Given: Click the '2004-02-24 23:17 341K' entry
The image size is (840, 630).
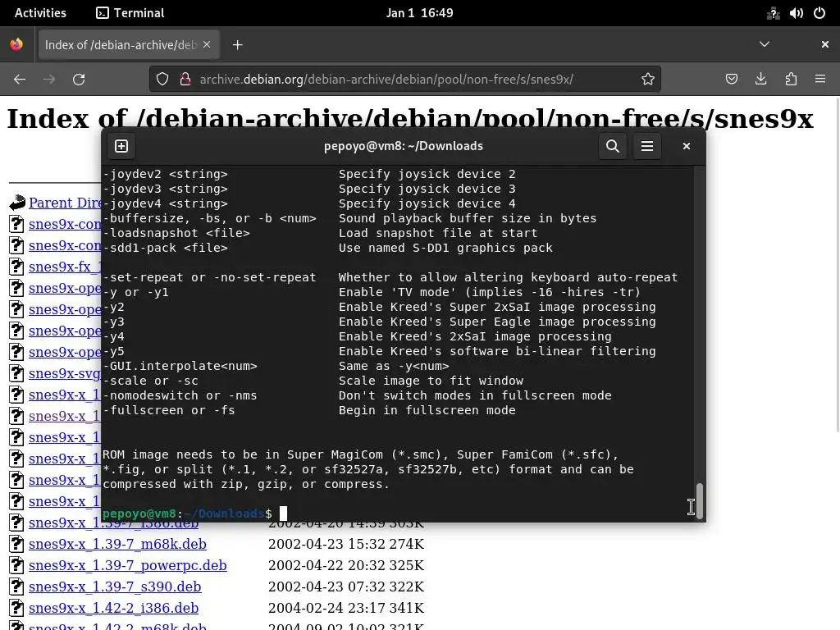Looking at the screenshot, I should (346, 608).
